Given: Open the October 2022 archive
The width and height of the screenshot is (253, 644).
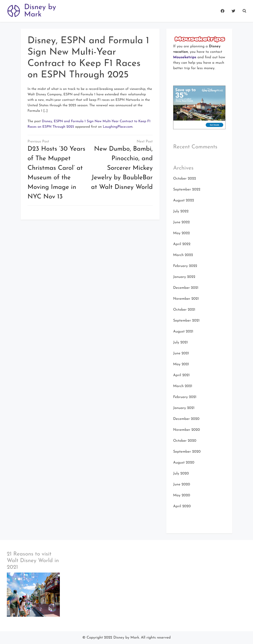Looking at the screenshot, I should click(x=185, y=178).
